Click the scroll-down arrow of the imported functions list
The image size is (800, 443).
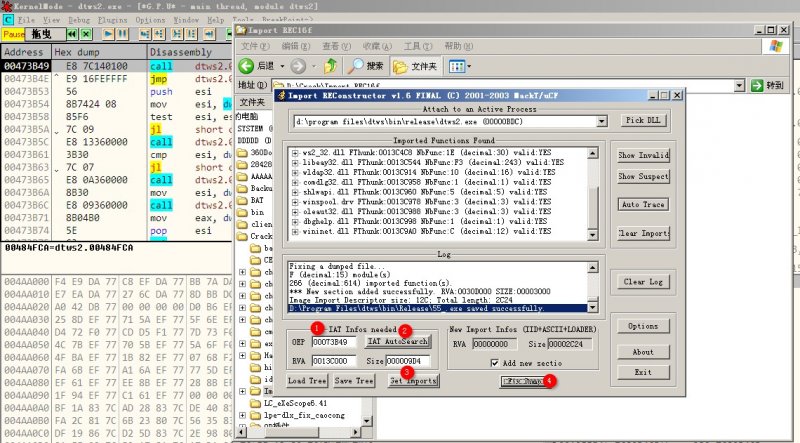(x=593, y=235)
